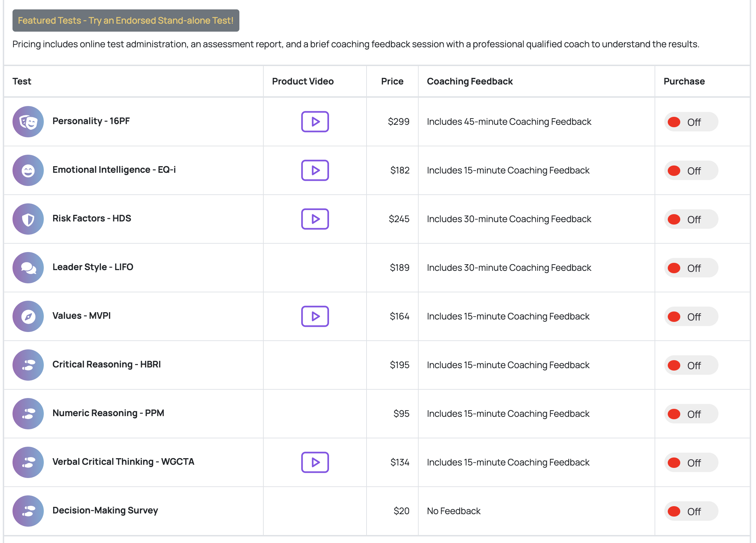This screenshot has width=756, height=543.
Task: Turn on Decision-Making Survey purchase toggle
Action: click(690, 511)
